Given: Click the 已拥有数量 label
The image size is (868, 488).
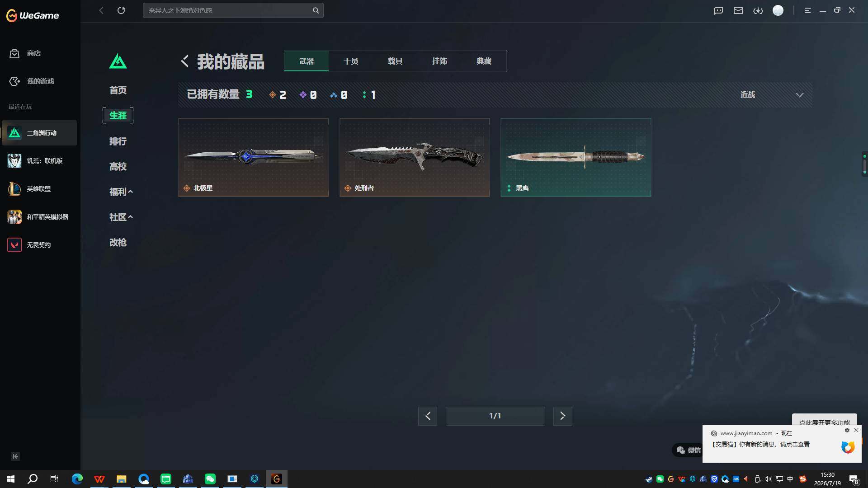Looking at the screenshot, I should coord(213,94).
